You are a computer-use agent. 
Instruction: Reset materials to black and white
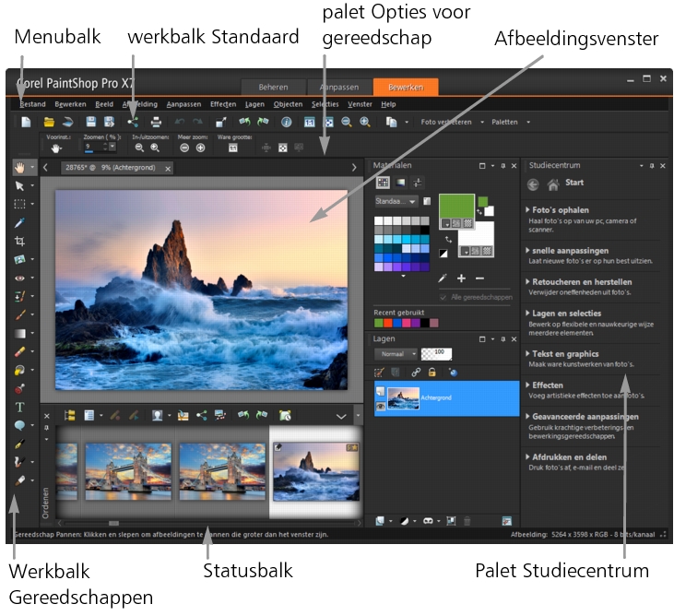click(443, 254)
